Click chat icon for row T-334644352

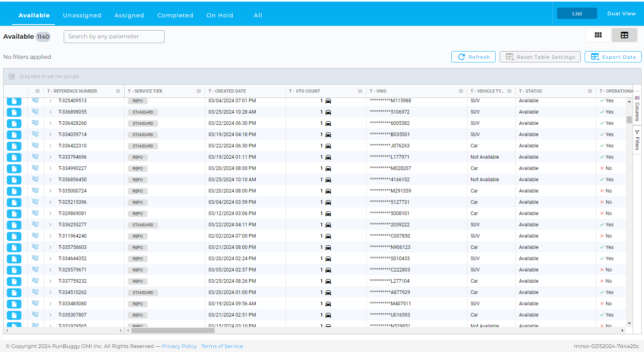[35, 258]
